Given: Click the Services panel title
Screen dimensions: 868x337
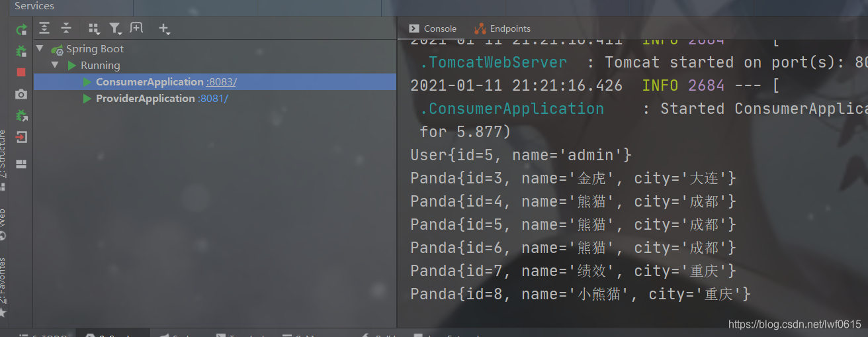Looking at the screenshot, I should point(34,6).
